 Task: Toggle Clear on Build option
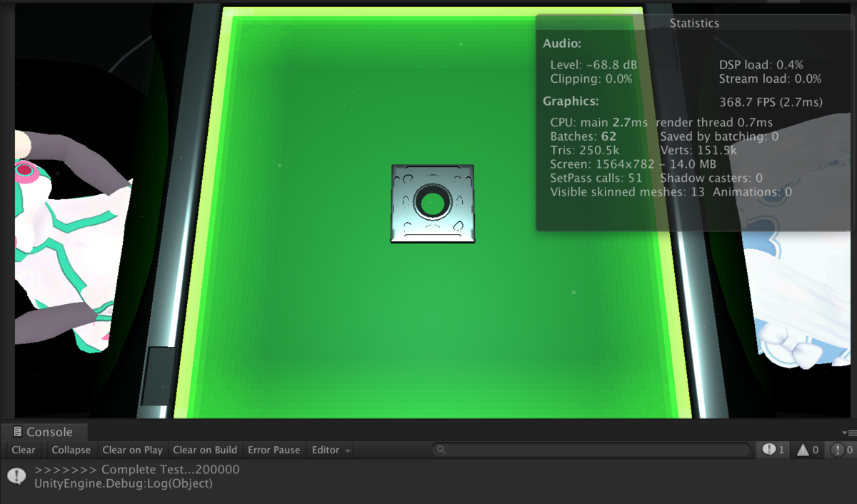[205, 450]
